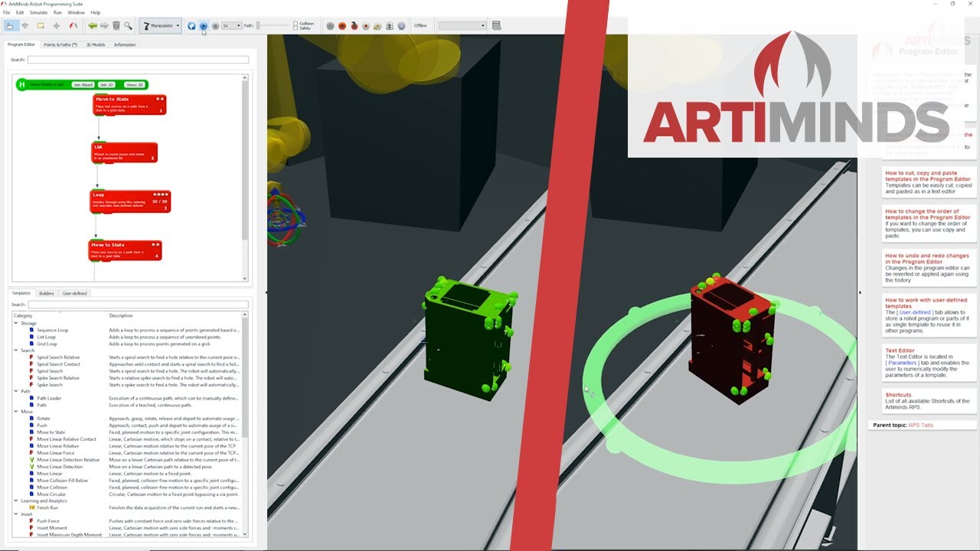980x551 pixels.
Task: Collapse the Search category in templates tree
Action: (15, 350)
